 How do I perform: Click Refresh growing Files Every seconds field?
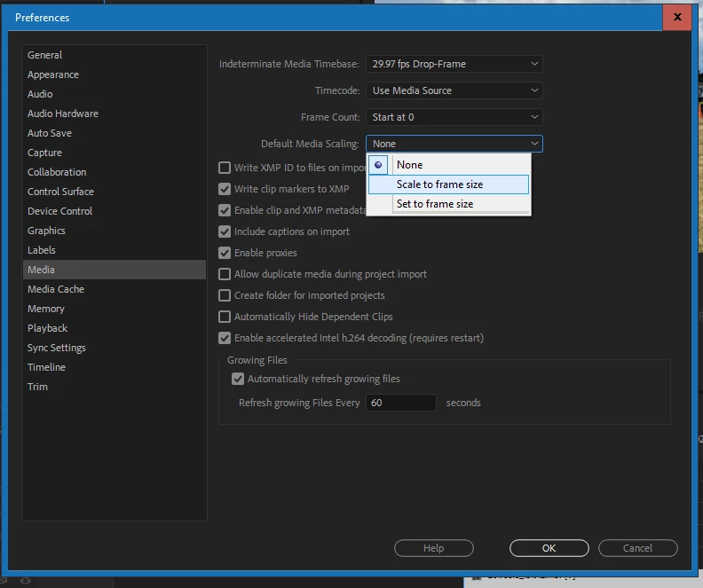401,403
